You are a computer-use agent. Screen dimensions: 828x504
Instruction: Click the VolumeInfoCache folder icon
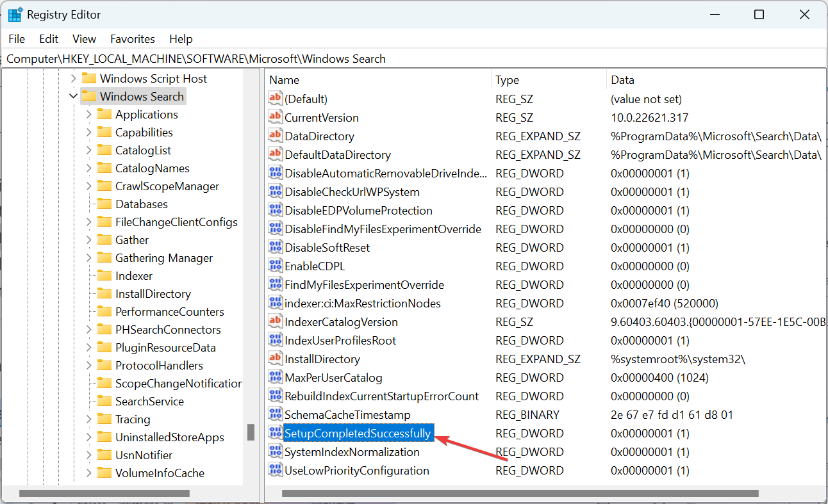pyautogui.click(x=104, y=473)
